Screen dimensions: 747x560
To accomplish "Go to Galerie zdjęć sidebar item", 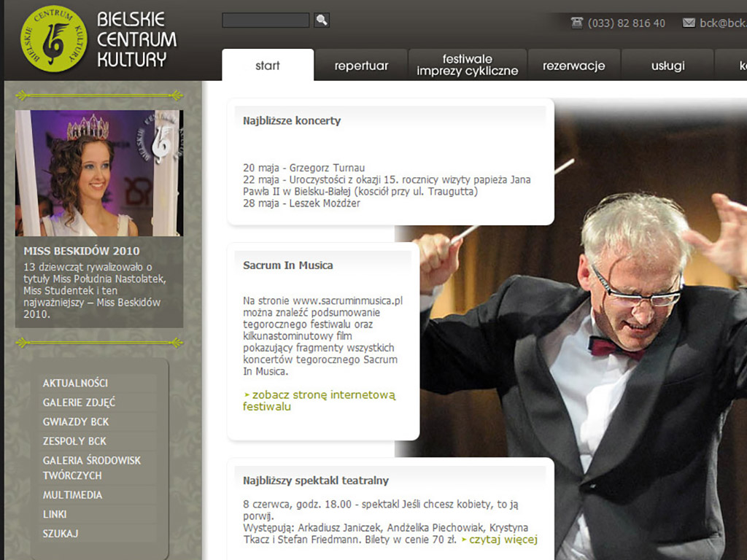I will [79, 402].
